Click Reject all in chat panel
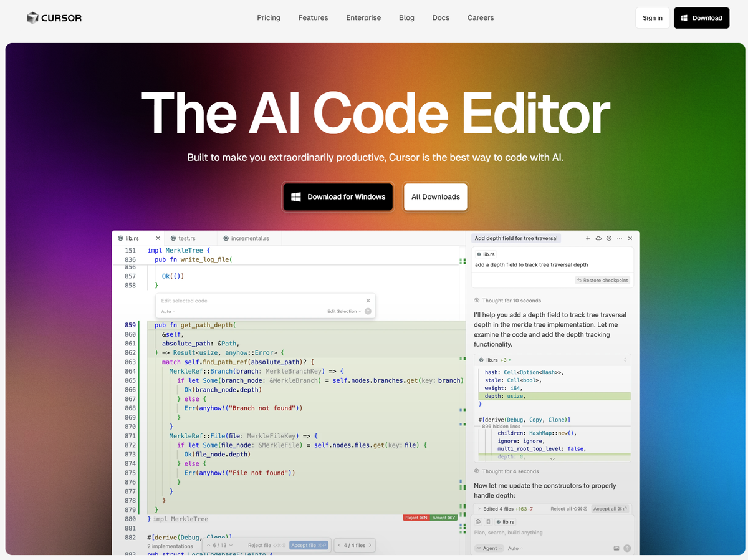 point(570,509)
